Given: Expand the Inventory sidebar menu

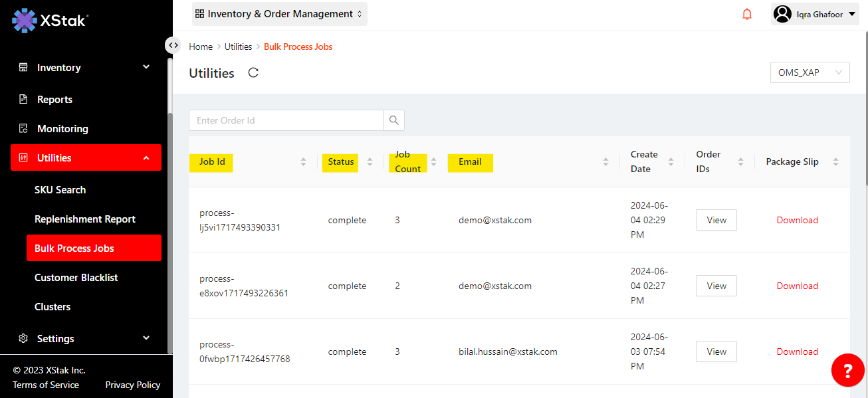Looking at the screenshot, I should click(x=86, y=68).
